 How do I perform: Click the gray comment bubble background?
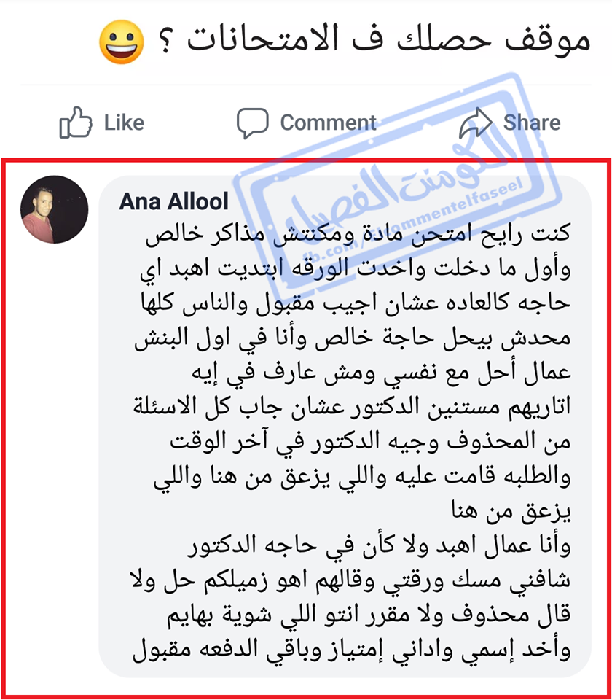345,427
